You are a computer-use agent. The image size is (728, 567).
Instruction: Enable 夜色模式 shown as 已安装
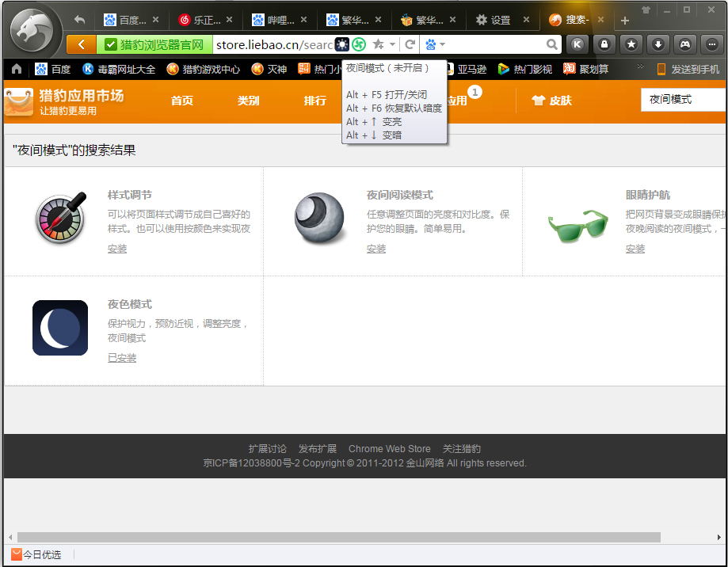[x=121, y=357]
